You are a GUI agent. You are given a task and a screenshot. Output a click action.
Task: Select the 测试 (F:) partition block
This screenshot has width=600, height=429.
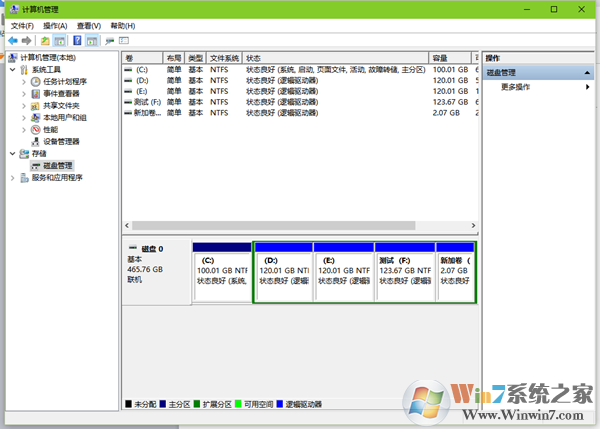click(x=403, y=275)
